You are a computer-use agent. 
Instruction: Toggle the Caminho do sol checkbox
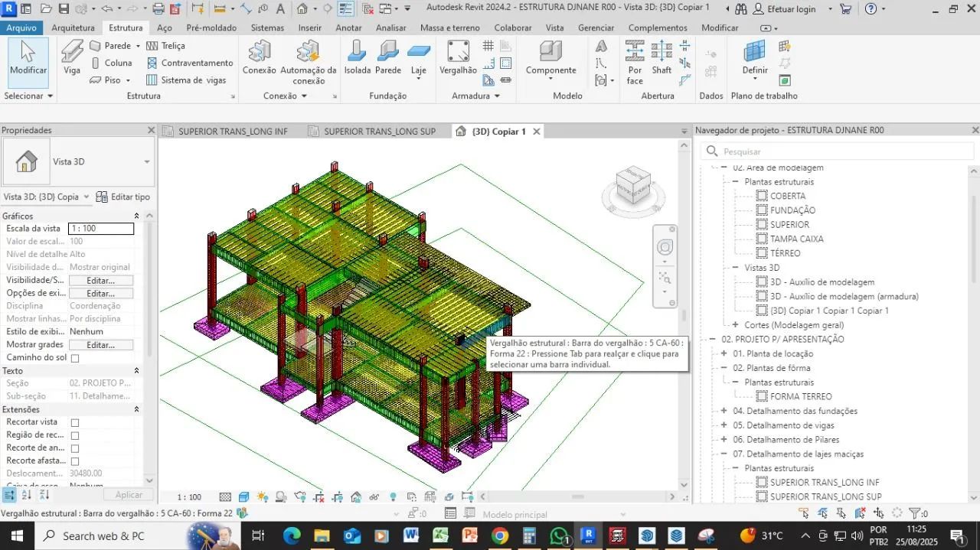pyautogui.click(x=75, y=358)
